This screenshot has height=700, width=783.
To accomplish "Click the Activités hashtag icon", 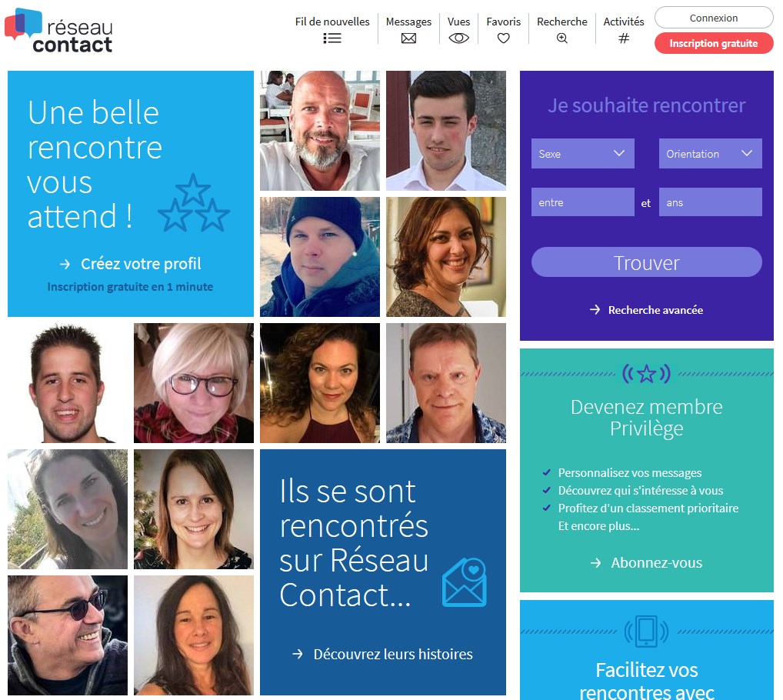I will (624, 38).
